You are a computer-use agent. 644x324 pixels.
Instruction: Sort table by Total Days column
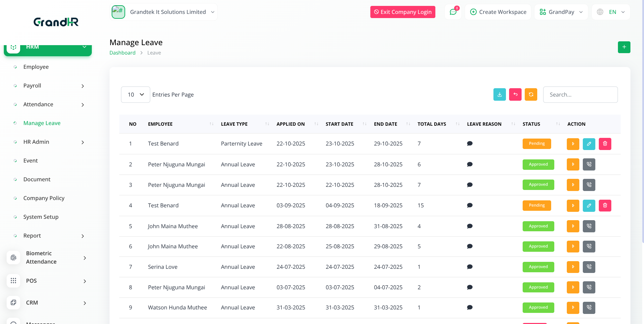coord(457,124)
